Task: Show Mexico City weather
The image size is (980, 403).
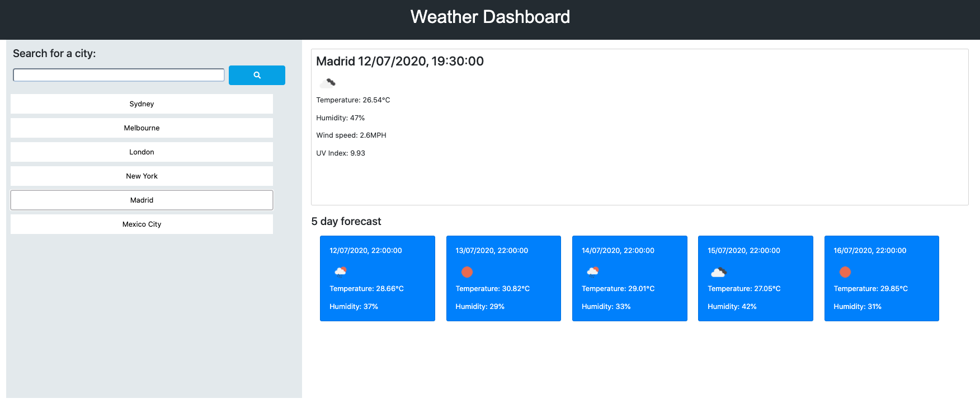Action: (x=142, y=224)
